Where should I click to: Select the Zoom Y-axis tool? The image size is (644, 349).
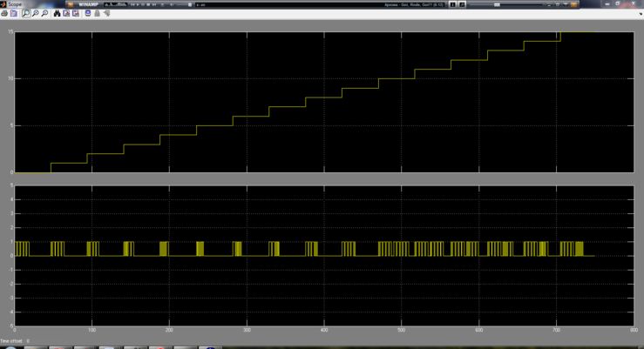click(44, 14)
